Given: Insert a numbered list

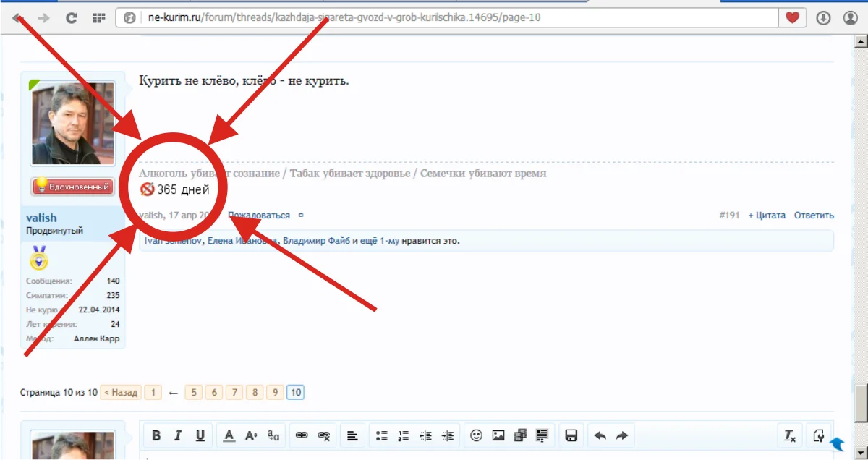Looking at the screenshot, I should point(404,435).
